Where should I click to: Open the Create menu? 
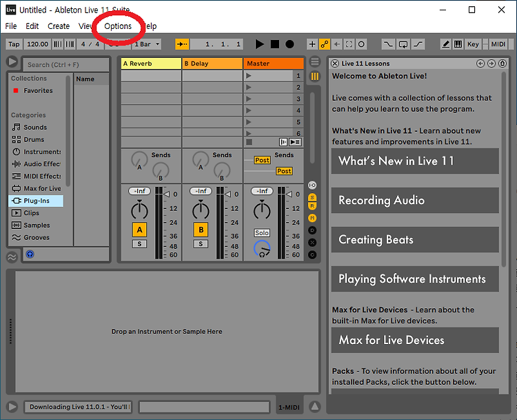(x=59, y=26)
